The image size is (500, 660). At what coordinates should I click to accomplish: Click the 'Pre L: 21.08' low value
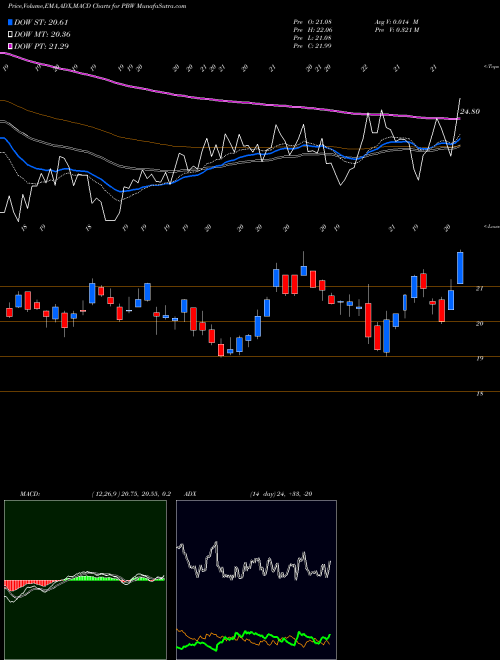(312, 38)
